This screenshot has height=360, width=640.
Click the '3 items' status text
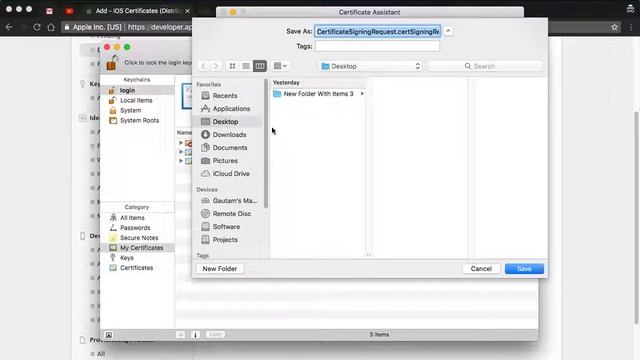pos(379,334)
